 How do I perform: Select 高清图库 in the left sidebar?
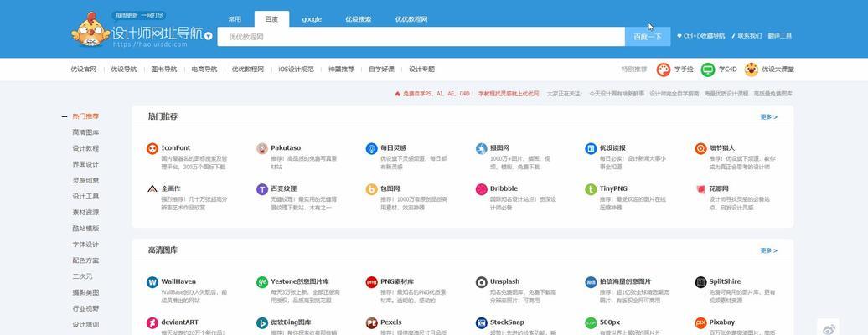(x=85, y=132)
